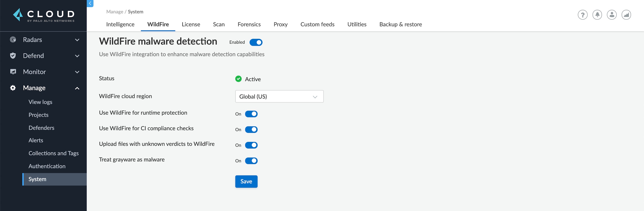Click the Manage menu label
This screenshot has height=211, width=644.
[x=34, y=88]
